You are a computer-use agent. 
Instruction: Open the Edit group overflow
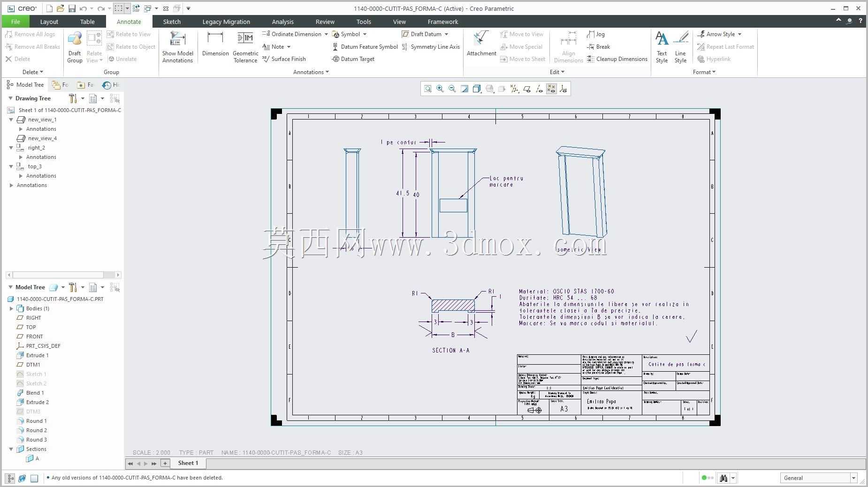coord(557,72)
